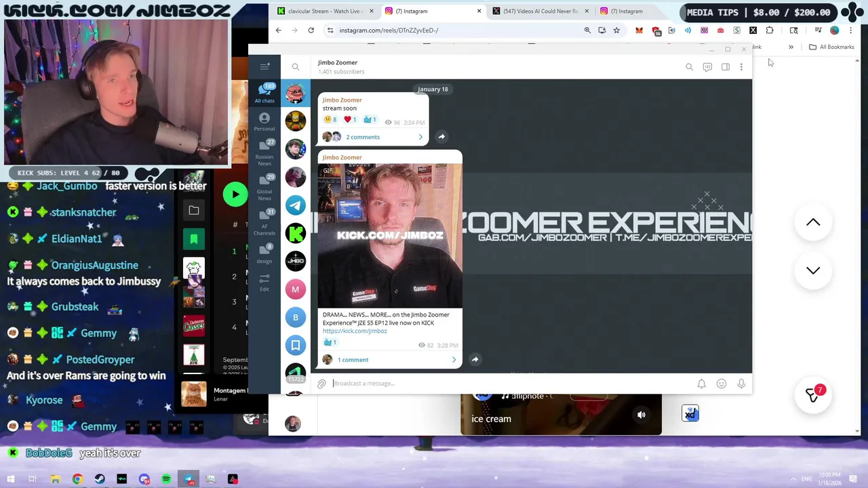
Task: Open design folder in Telegram sidebar
Action: [x=264, y=253]
